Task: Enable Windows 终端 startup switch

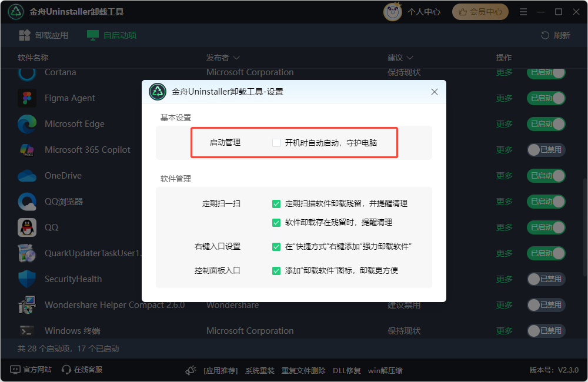Action: tap(546, 331)
